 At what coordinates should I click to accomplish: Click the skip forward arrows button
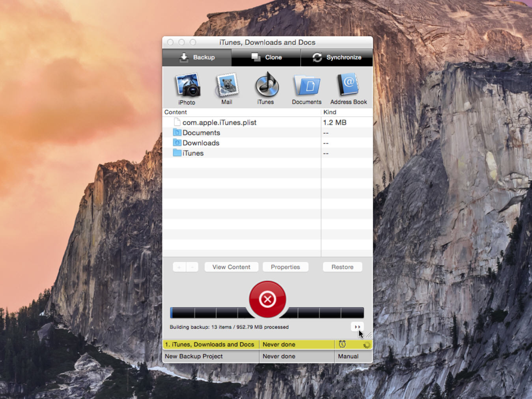click(357, 327)
